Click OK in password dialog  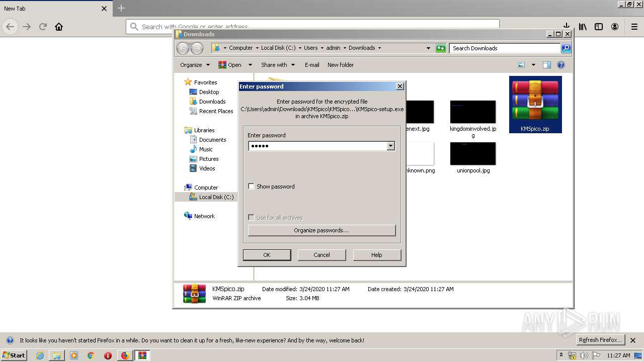coord(267,255)
